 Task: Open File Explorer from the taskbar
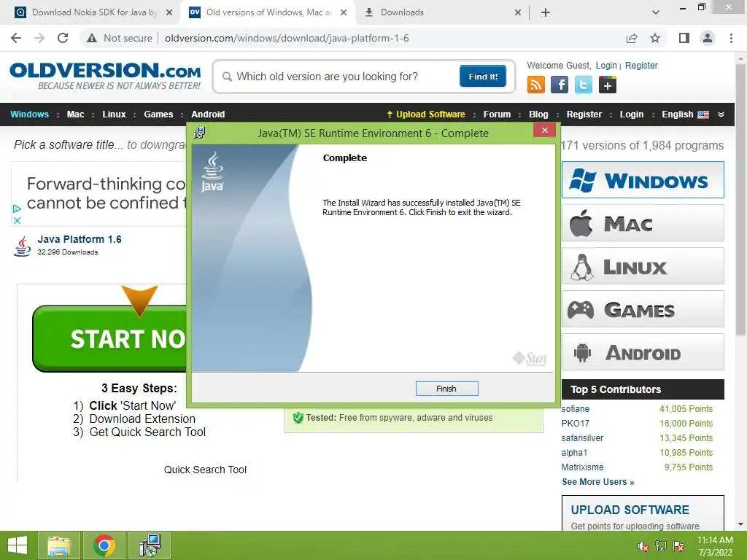point(58,545)
